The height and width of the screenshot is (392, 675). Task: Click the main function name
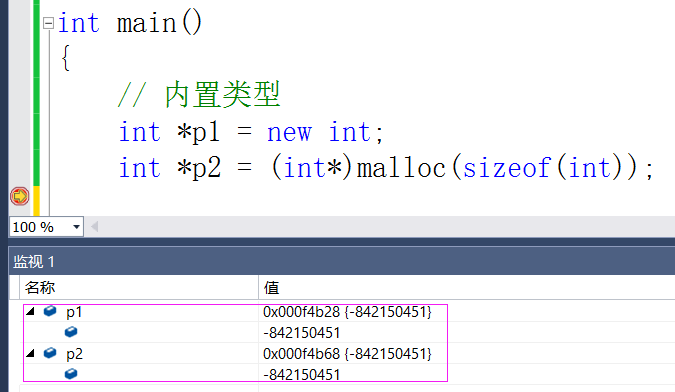[x=147, y=23]
